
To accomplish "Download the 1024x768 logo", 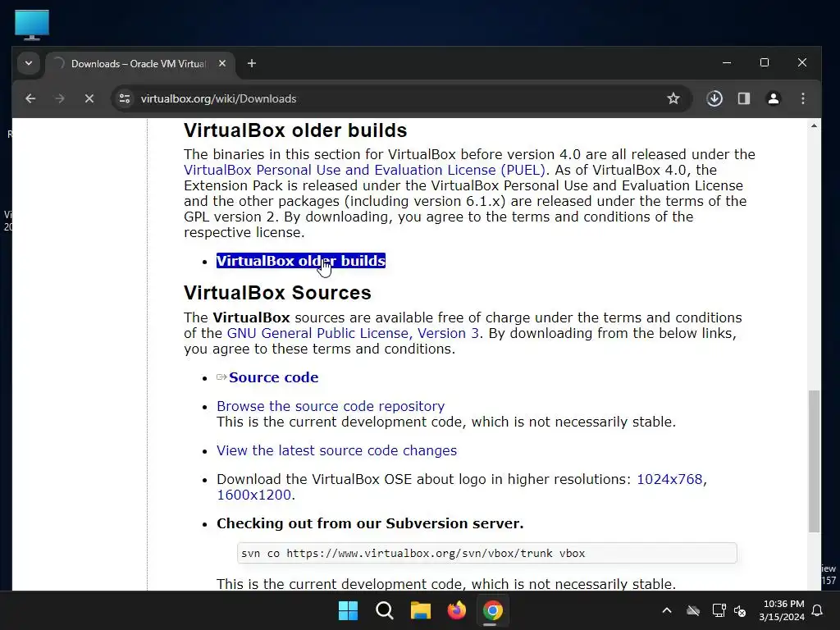I will click(x=669, y=479).
